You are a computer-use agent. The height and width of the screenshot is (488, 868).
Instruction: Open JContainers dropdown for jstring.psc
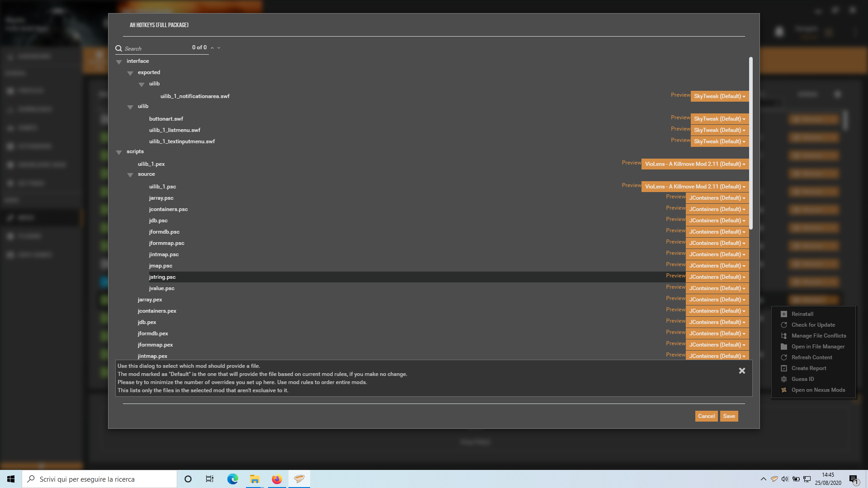(x=717, y=277)
